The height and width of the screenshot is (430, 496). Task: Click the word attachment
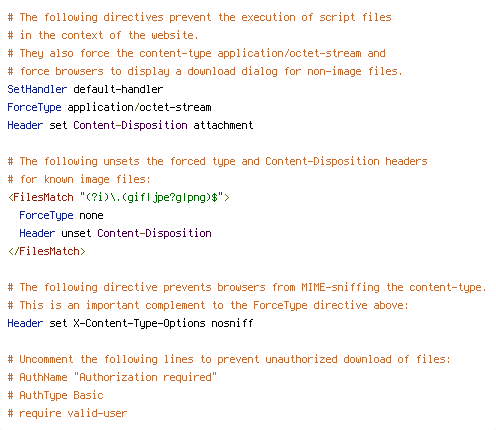tap(223, 125)
